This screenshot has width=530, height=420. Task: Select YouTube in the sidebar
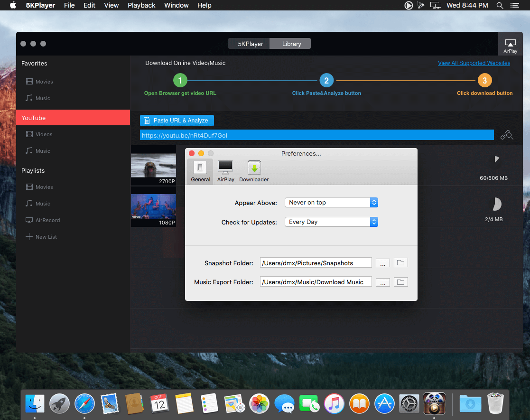coord(73,118)
